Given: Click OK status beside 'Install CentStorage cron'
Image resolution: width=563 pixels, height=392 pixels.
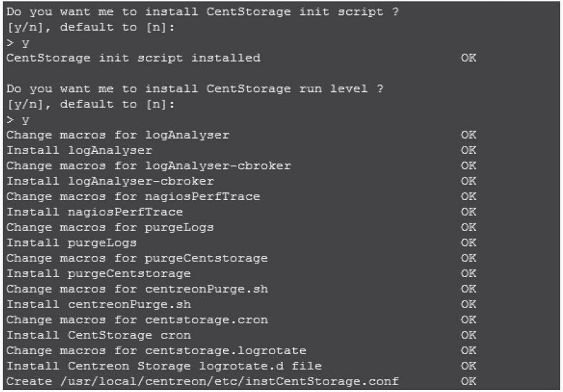Looking at the screenshot, I should (468, 335).
